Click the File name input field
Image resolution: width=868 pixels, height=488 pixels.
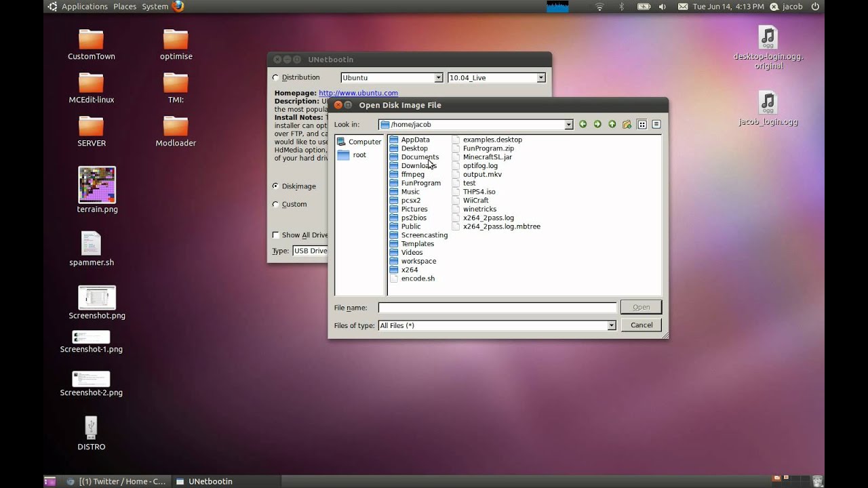tap(497, 307)
